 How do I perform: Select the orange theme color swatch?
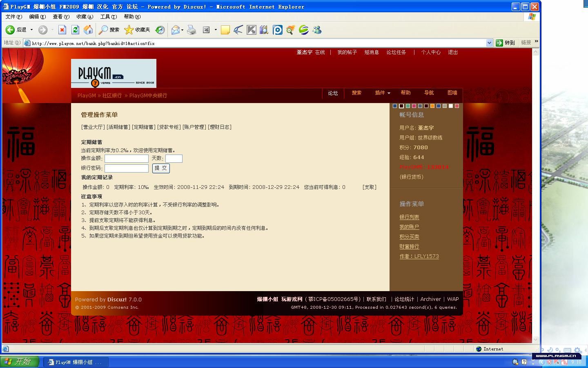[x=432, y=106]
